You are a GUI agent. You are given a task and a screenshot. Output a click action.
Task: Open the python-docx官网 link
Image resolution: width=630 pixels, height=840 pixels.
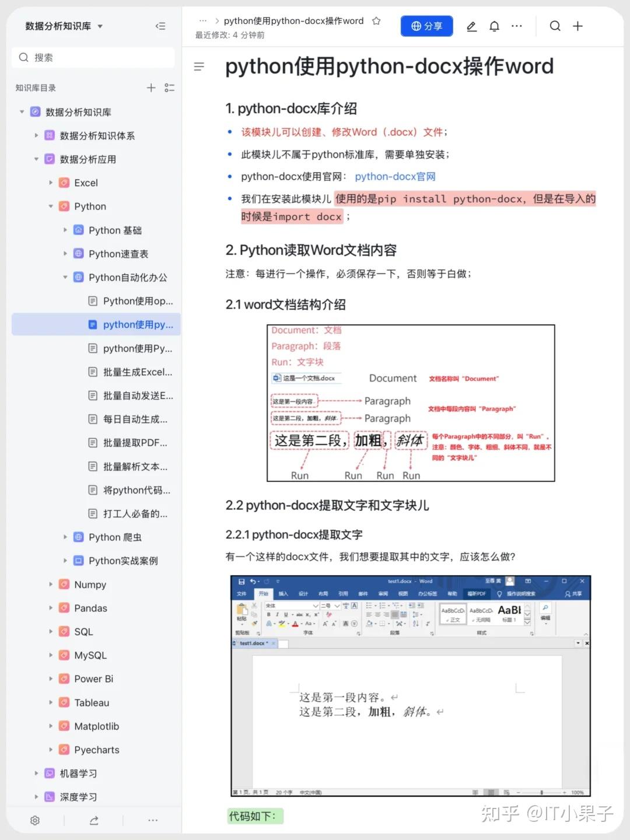[x=395, y=176]
